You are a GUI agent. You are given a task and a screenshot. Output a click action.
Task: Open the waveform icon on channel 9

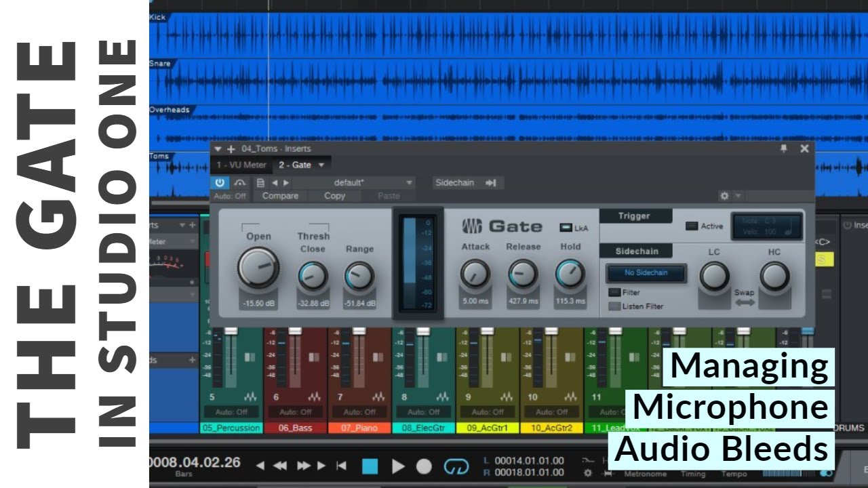[x=505, y=397]
